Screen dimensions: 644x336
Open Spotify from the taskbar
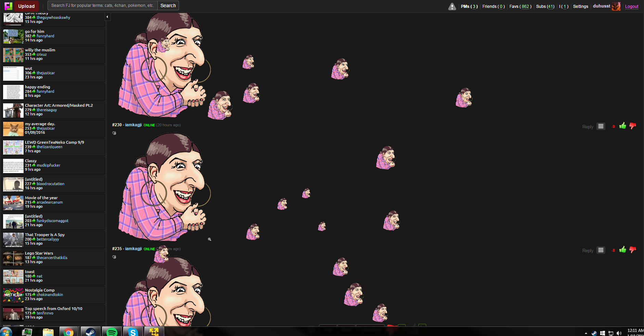click(112, 332)
